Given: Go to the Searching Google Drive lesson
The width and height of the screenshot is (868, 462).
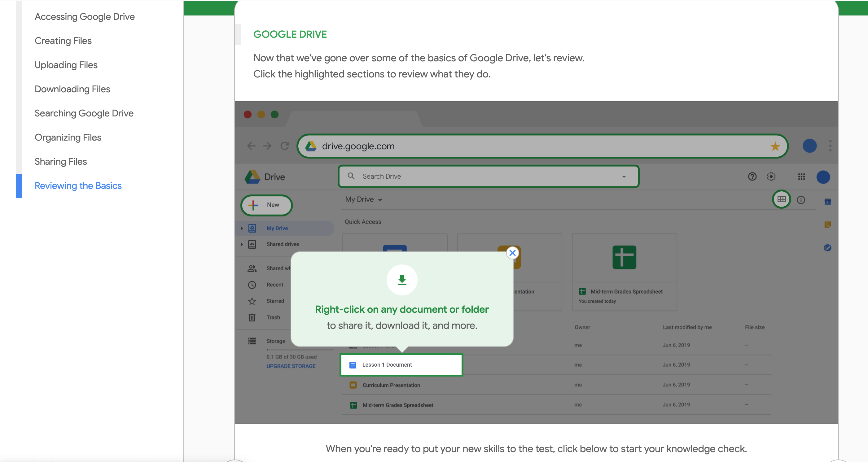Looking at the screenshot, I should [x=84, y=113].
